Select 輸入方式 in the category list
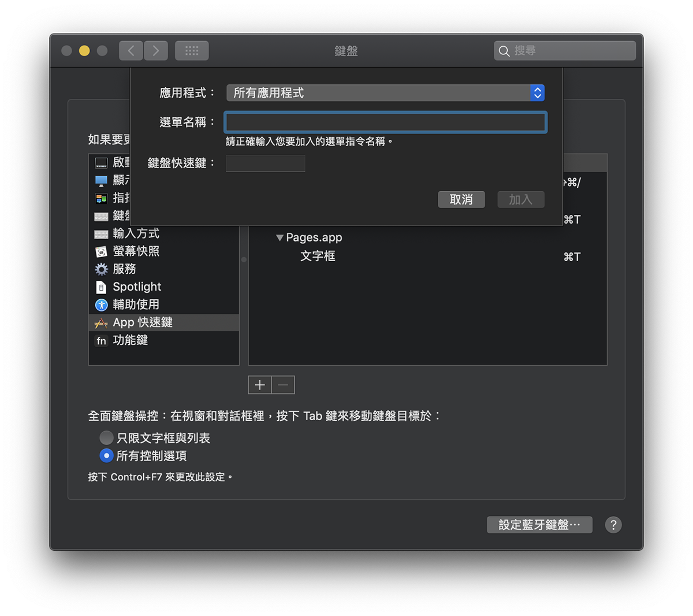 [136, 233]
